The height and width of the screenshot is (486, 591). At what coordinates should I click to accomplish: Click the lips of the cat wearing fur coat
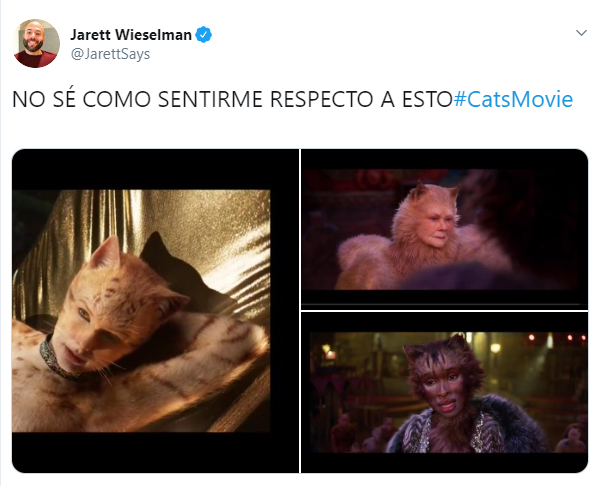coord(446,407)
